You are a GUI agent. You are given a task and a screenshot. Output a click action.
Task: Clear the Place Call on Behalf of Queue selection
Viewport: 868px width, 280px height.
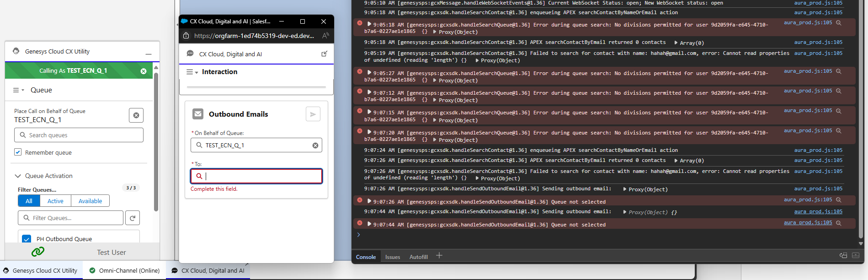(x=136, y=115)
